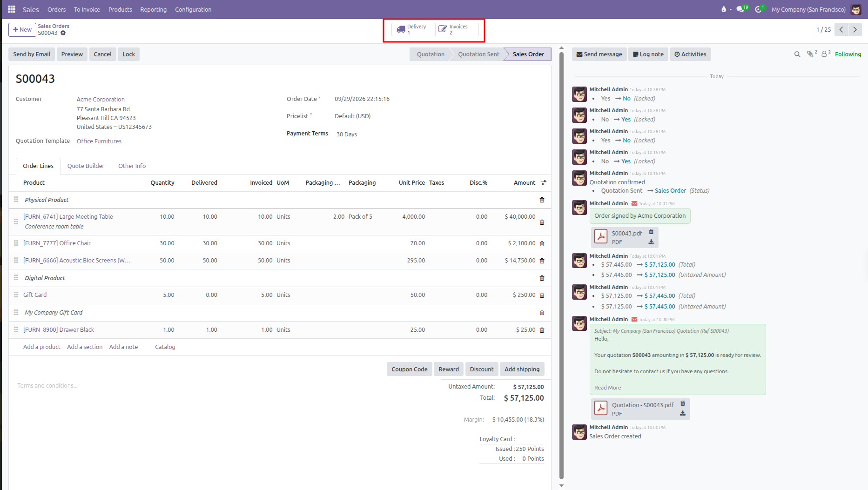Open the user avatar menu

coord(855,9)
